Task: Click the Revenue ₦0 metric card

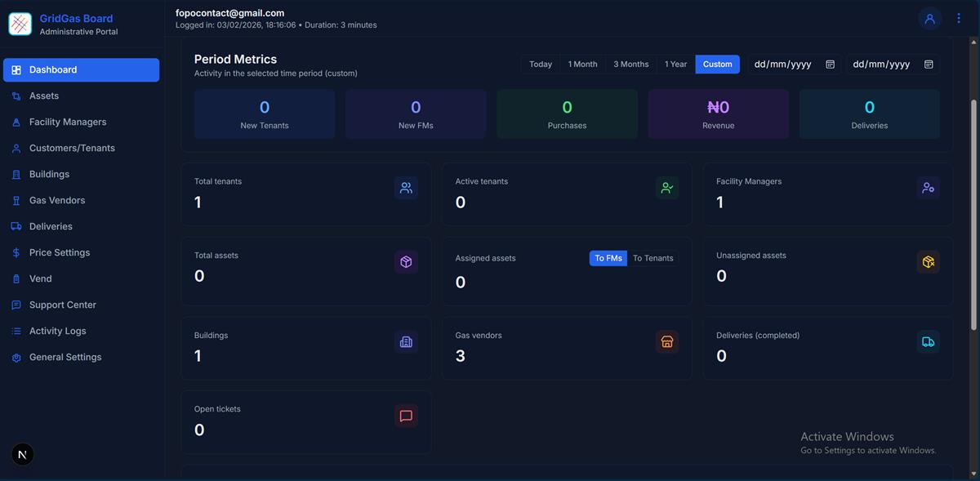Action: point(718,114)
